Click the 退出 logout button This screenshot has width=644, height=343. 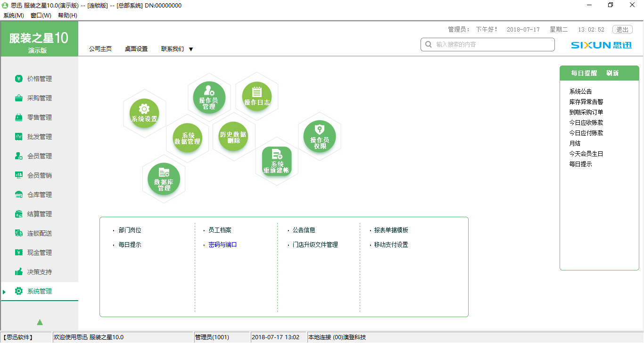pyautogui.click(x=622, y=29)
